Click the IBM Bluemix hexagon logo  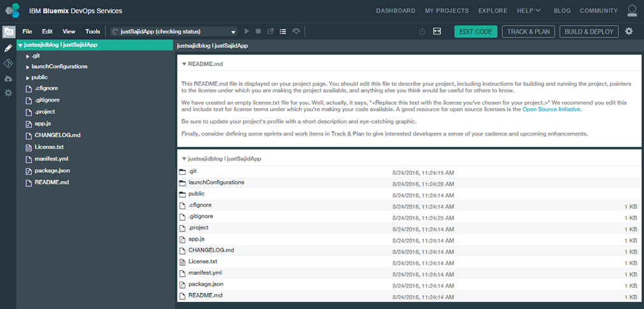(x=13, y=11)
